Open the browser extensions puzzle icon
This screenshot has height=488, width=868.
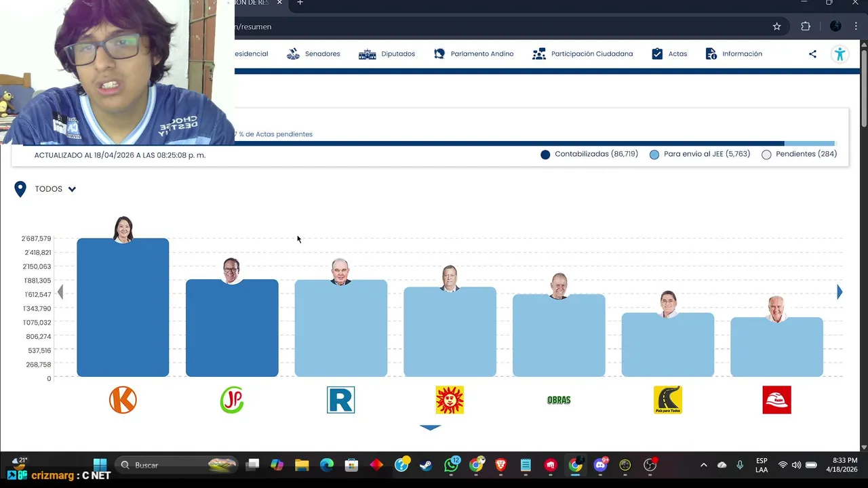[806, 26]
